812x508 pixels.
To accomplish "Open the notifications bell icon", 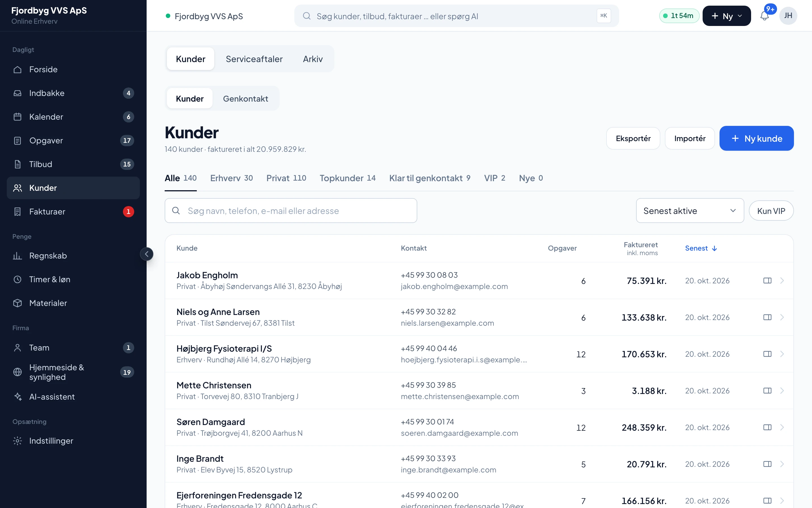I will tap(764, 16).
